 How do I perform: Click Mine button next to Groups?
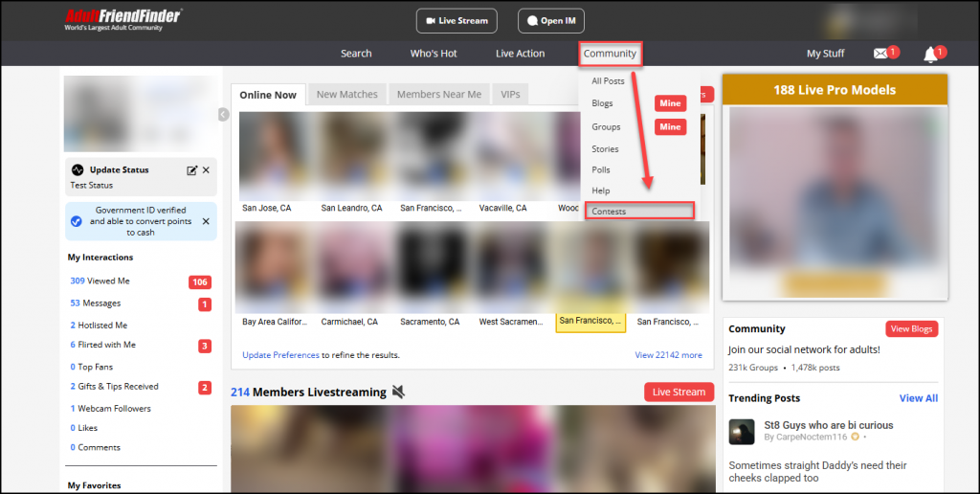[670, 127]
